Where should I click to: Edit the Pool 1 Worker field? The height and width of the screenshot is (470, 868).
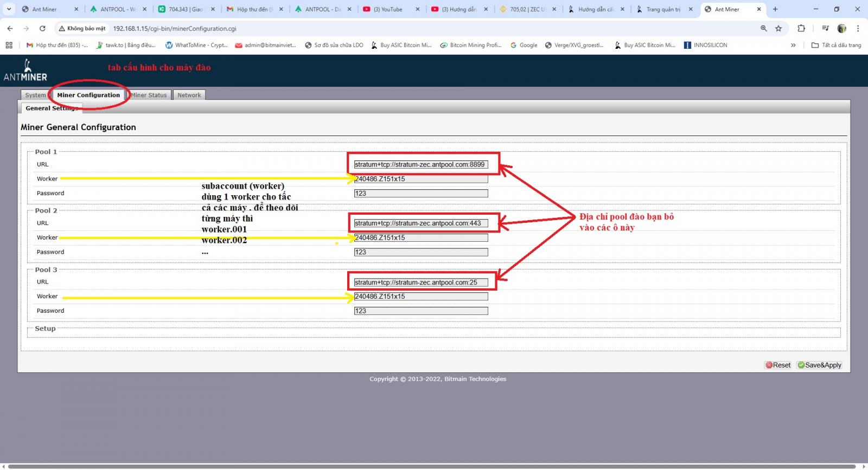tap(421, 179)
